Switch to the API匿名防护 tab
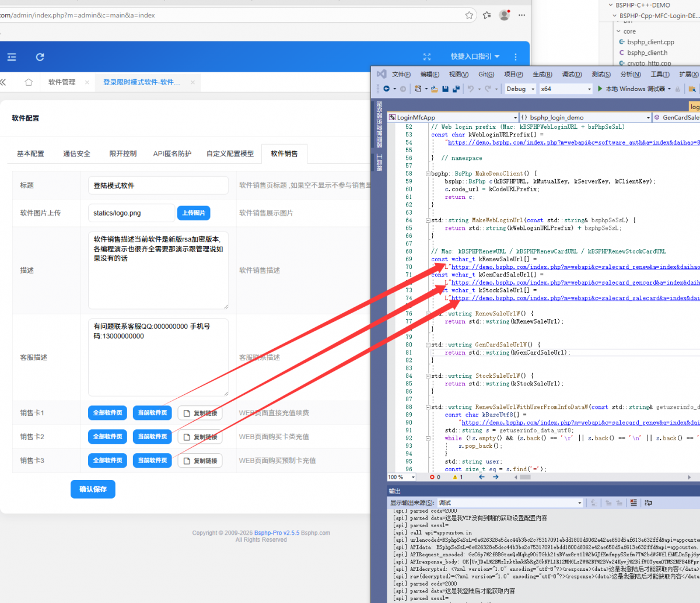Viewport: 700px width, 603px height. 172,154
